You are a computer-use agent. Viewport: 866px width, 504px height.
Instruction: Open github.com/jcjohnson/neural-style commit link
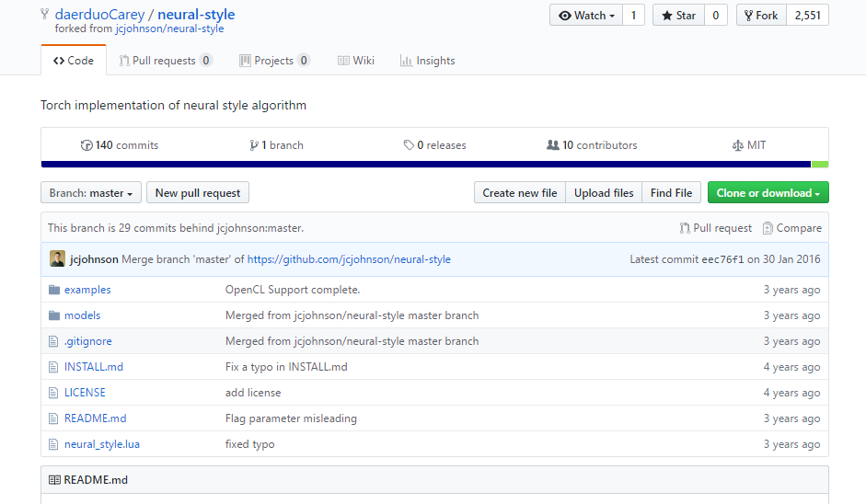coord(349,259)
